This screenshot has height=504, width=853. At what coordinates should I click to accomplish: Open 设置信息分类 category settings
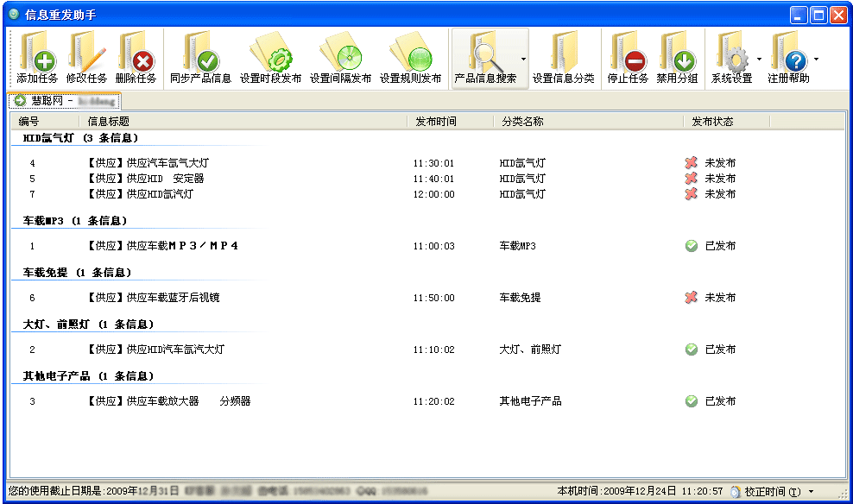click(x=563, y=58)
